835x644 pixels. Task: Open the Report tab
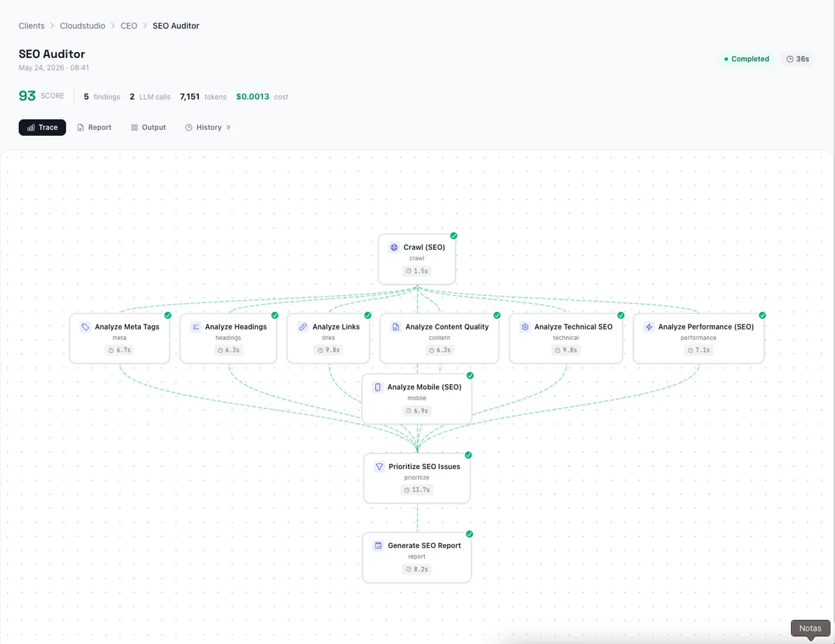pyautogui.click(x=95, y=127)
